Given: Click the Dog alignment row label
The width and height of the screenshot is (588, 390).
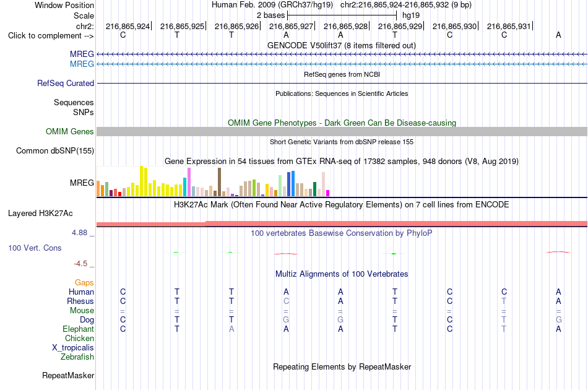Looking at the screenshot, I should 87,320.
